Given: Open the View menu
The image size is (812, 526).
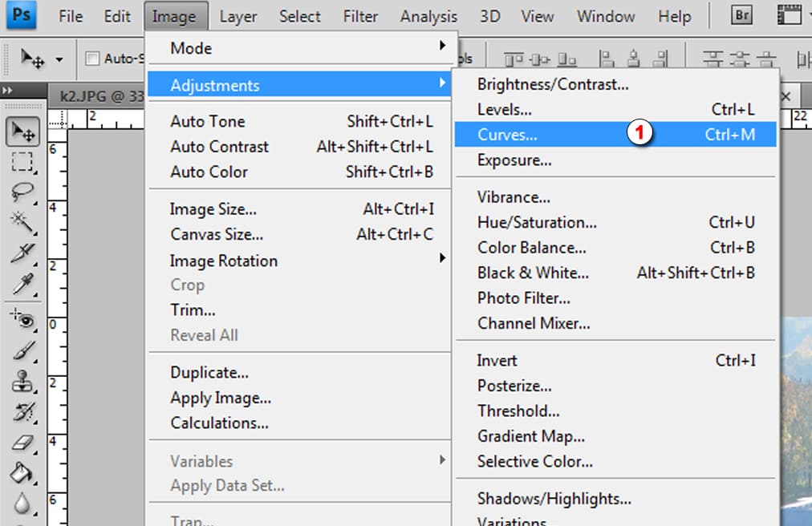Looking at the screenshot, I should [538, 17].
